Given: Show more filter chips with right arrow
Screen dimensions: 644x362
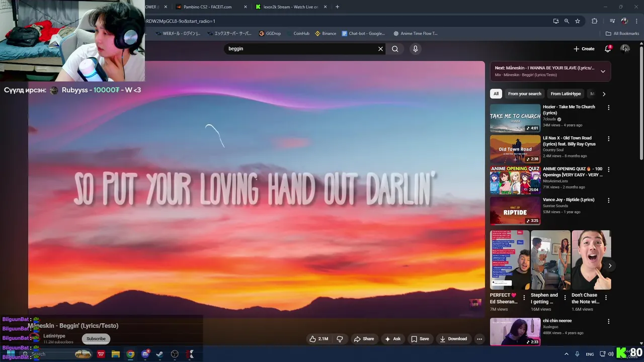Looking at the screenshot, I should (x=604, y=94).
